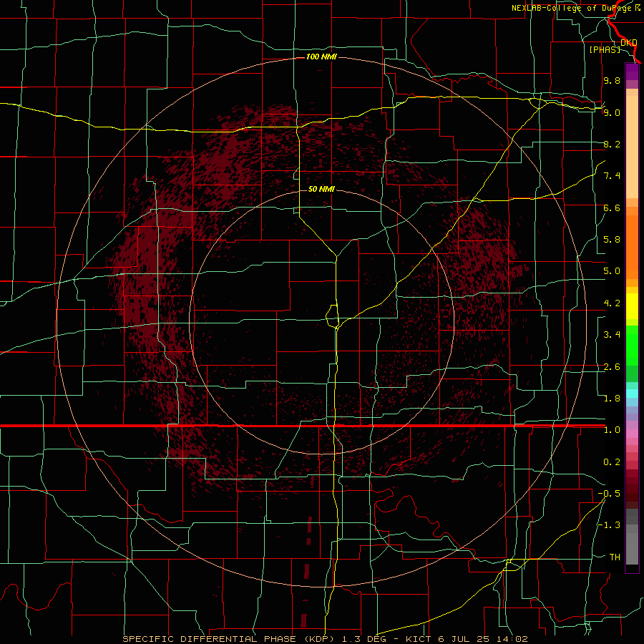Click the [PHAS] units label
The width and height of the screenshot is (644, 644).
[605, 49]
